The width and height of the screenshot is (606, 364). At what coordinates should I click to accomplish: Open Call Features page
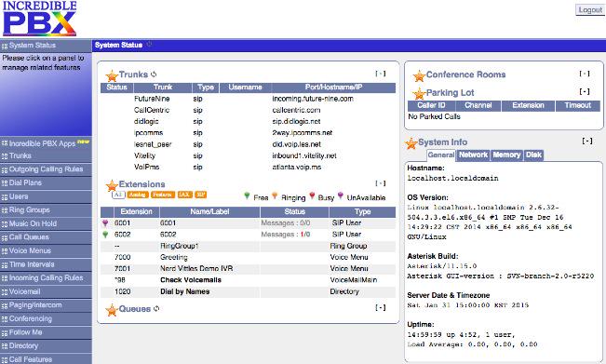tap(46, 359)
